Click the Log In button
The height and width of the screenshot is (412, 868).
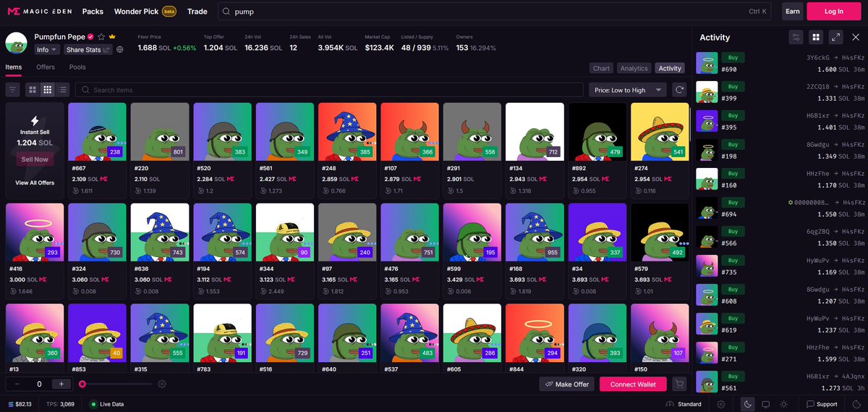click(x=833, y=12)
